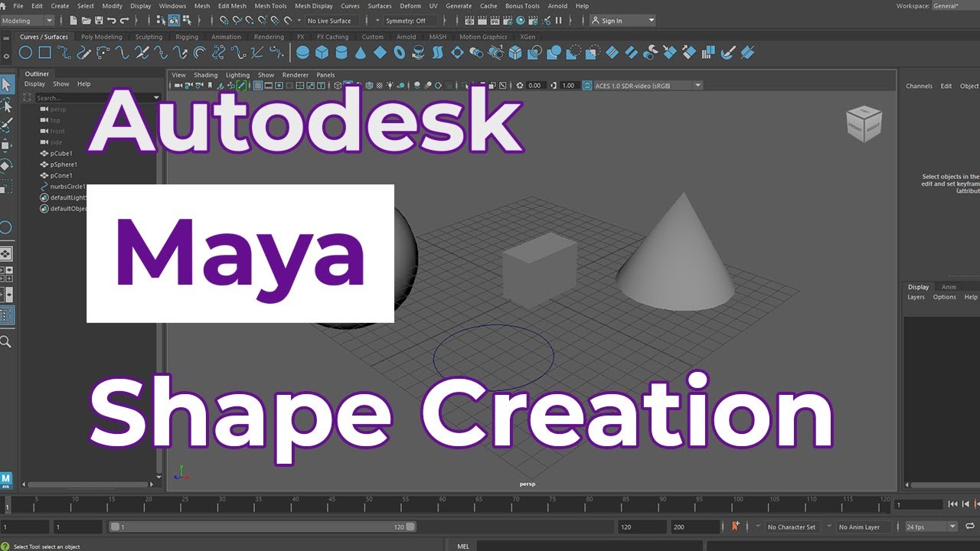Choose the Pencil Curve tool
Screen dimensions: 980x551
pyautogui.click(x=84, y=52)
